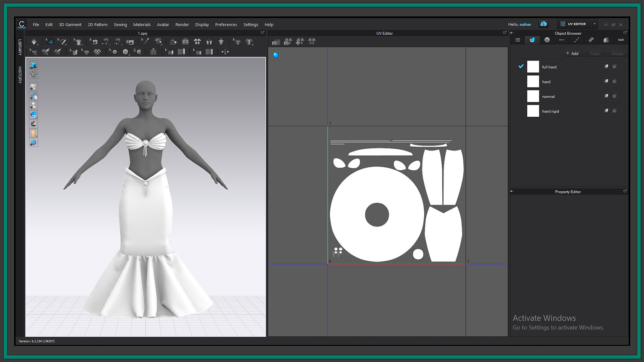
Task: Open the Materials menu
Action: click(x=142, y=24)
